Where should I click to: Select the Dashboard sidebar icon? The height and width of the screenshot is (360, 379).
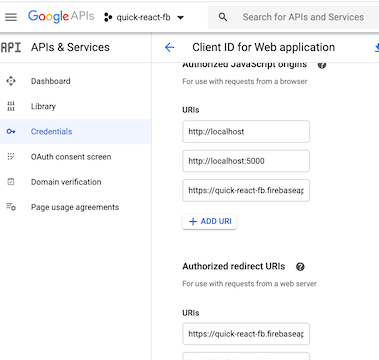point(11,81)
